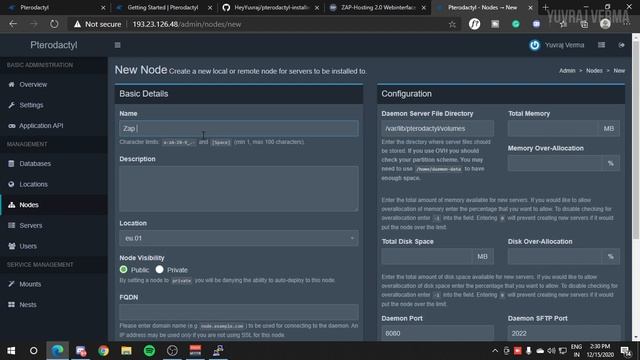This screenshot has height=360, width=640.
Task: Edit the Daemon SFTP Port field 2022
Action: pyautogui.click(x=564, y=333)
